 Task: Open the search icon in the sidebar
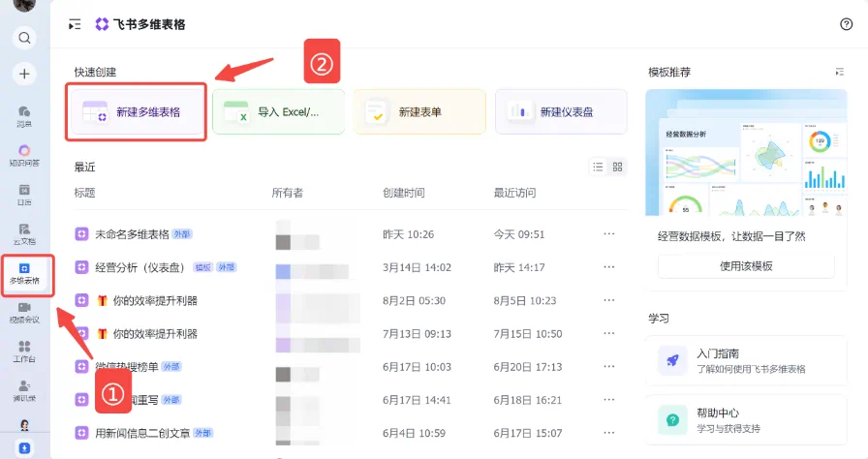click(24, 38)
